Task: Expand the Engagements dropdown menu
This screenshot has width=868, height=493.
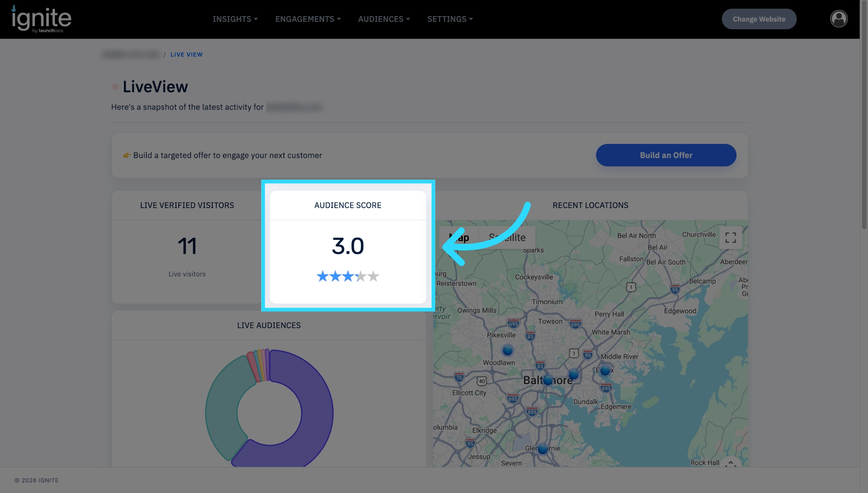Action: (308, 19)
